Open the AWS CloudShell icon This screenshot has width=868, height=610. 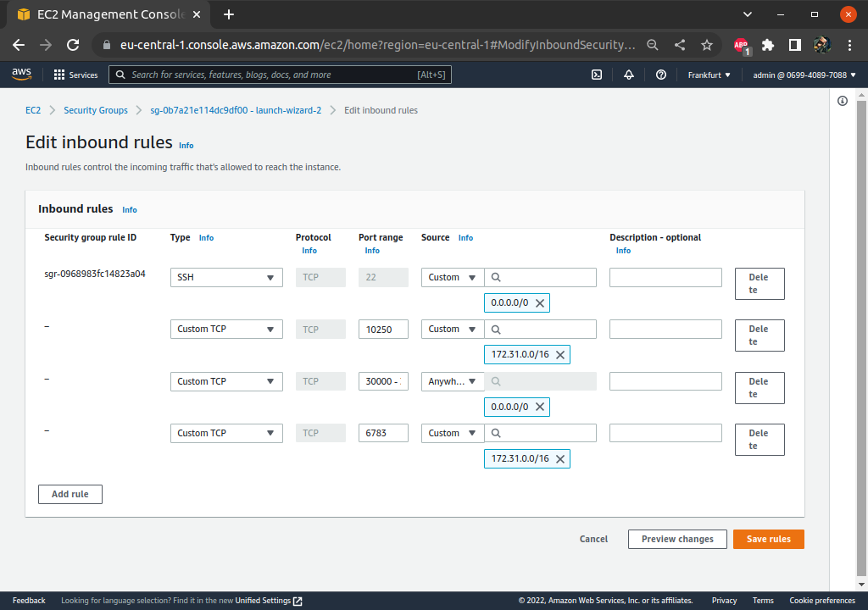tap(597, 75)
